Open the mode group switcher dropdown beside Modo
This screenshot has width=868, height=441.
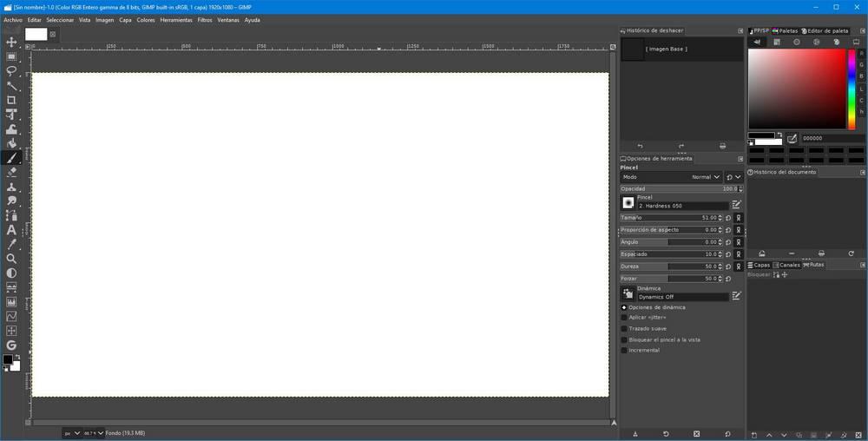733,177
